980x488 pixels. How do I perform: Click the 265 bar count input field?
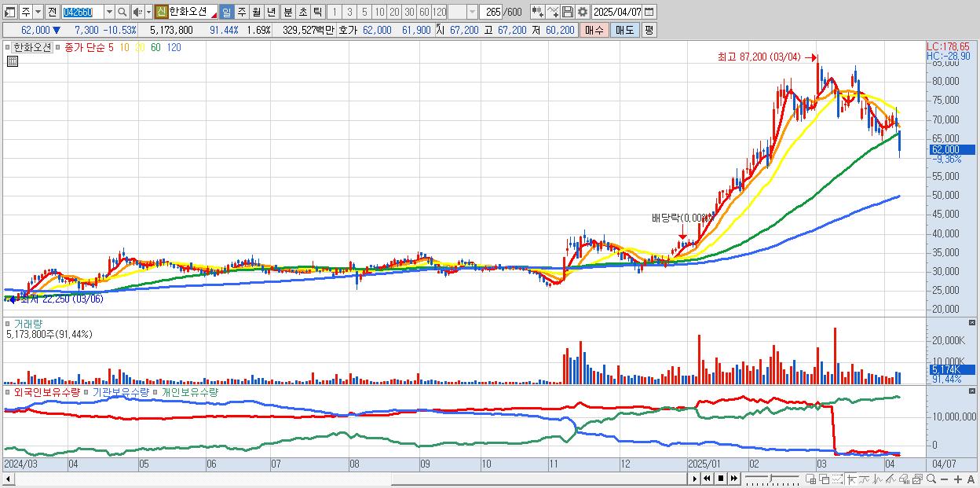[492, 12]
